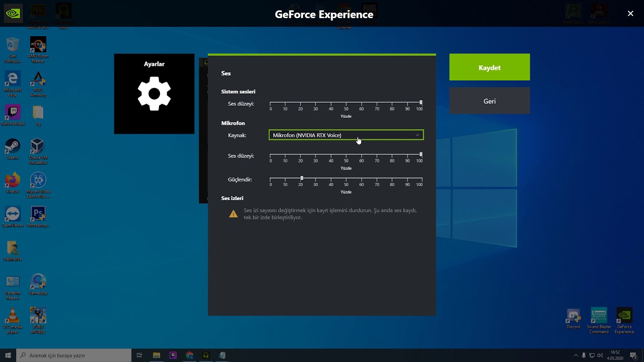Open Discord desktop shortcut
644x362 pixels.
tap(574, 319)
